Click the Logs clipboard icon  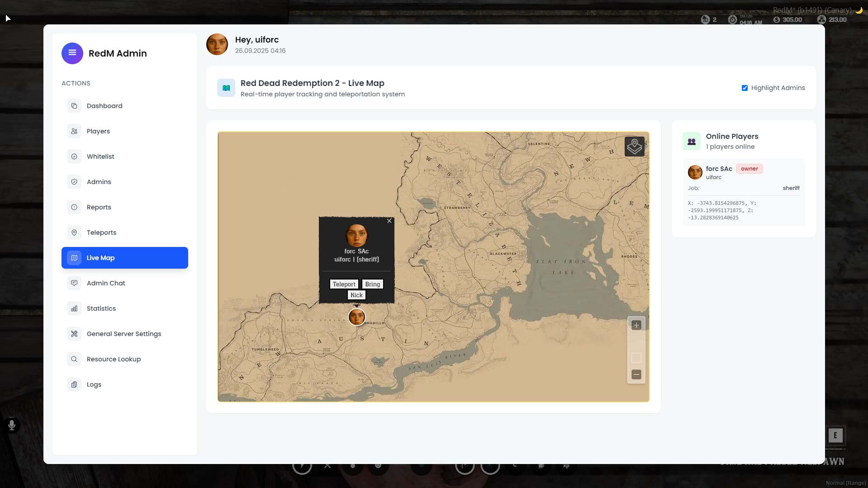click(x=74, y=384)
